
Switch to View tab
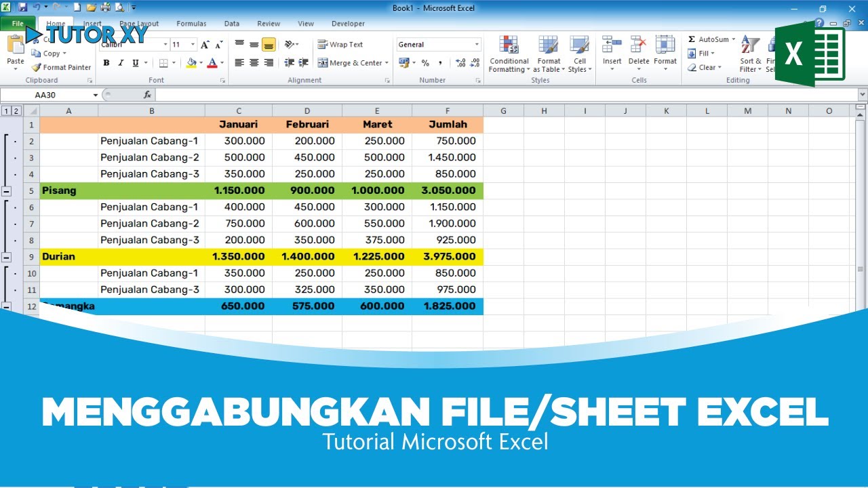coord(306,24)
